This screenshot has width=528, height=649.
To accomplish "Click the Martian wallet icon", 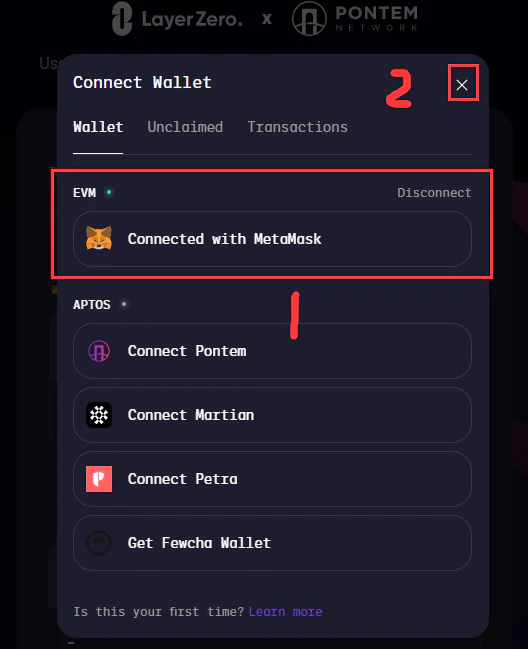I will point(99,415).
